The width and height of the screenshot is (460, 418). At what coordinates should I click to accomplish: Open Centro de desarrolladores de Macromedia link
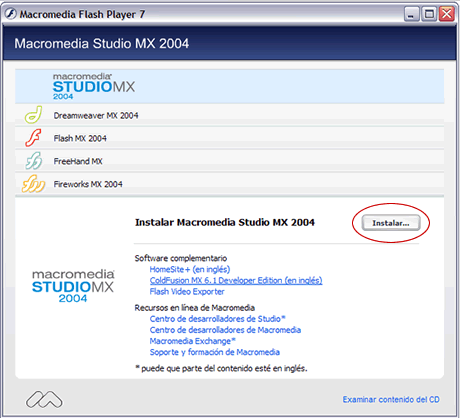(x=225, y=330)
